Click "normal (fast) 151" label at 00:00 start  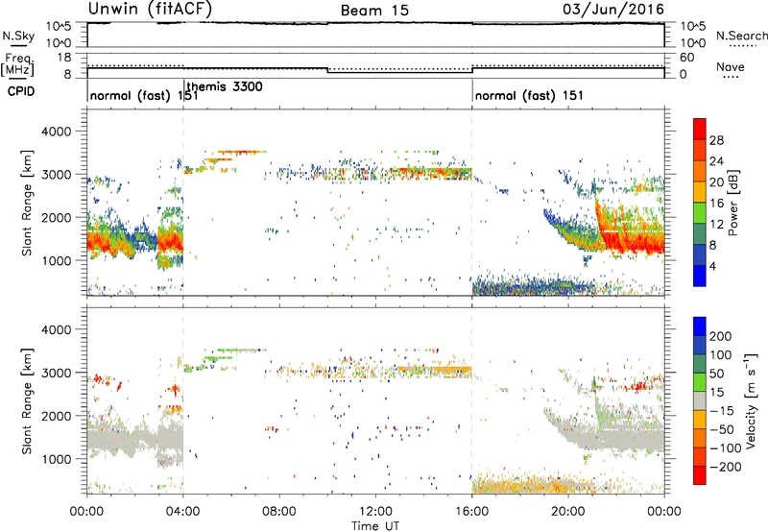coord(144,95)
